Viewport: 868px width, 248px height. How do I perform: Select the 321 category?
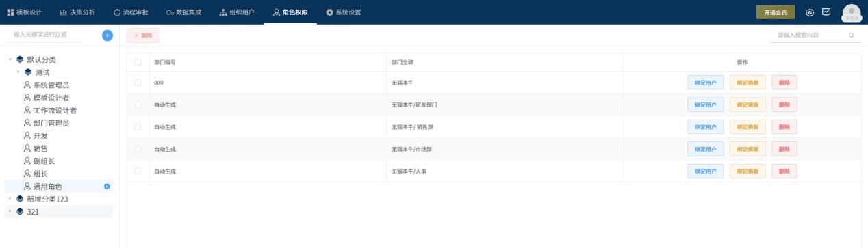click(33, 212)
